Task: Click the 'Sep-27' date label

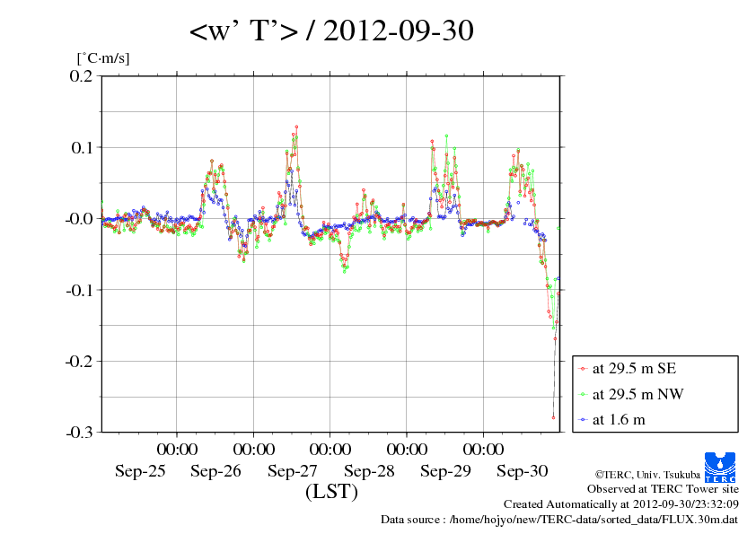Action: pyautogui.click(x=293, y=471)
